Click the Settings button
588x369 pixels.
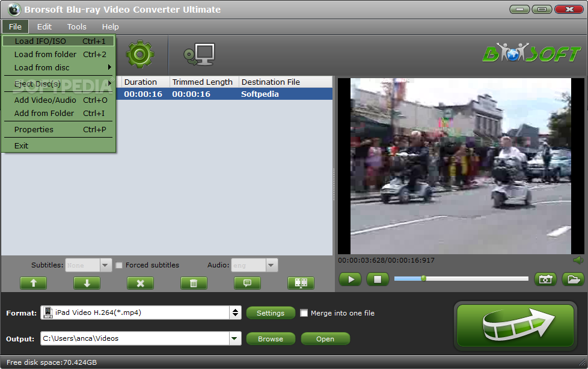click(271, 313)
